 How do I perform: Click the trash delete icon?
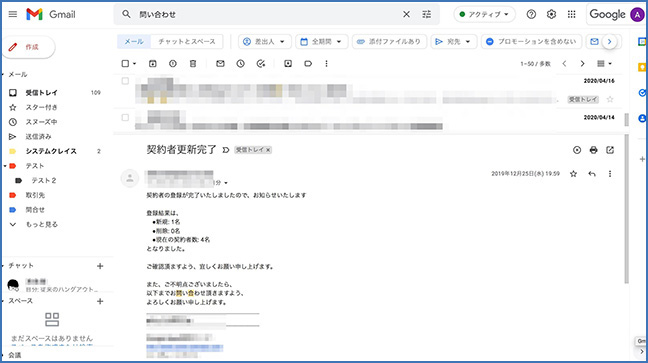click(193, 64)
